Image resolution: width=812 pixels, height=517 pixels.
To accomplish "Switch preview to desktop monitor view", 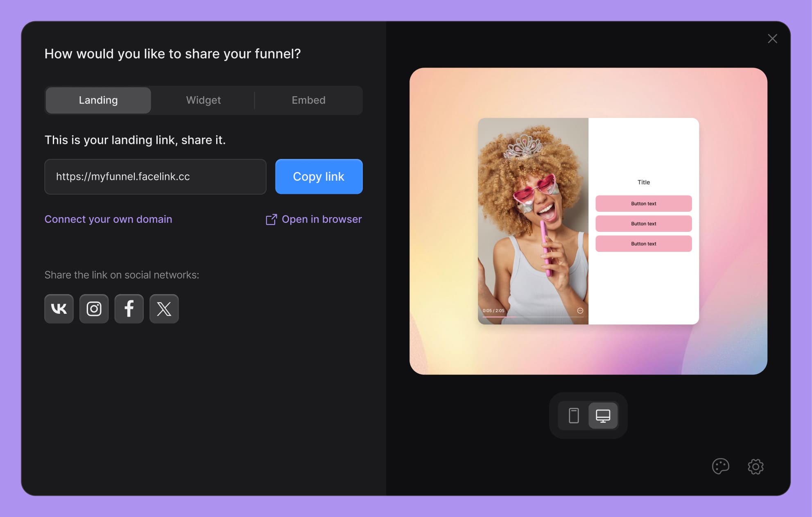I will pyautogui.click(x=603, y=415).
